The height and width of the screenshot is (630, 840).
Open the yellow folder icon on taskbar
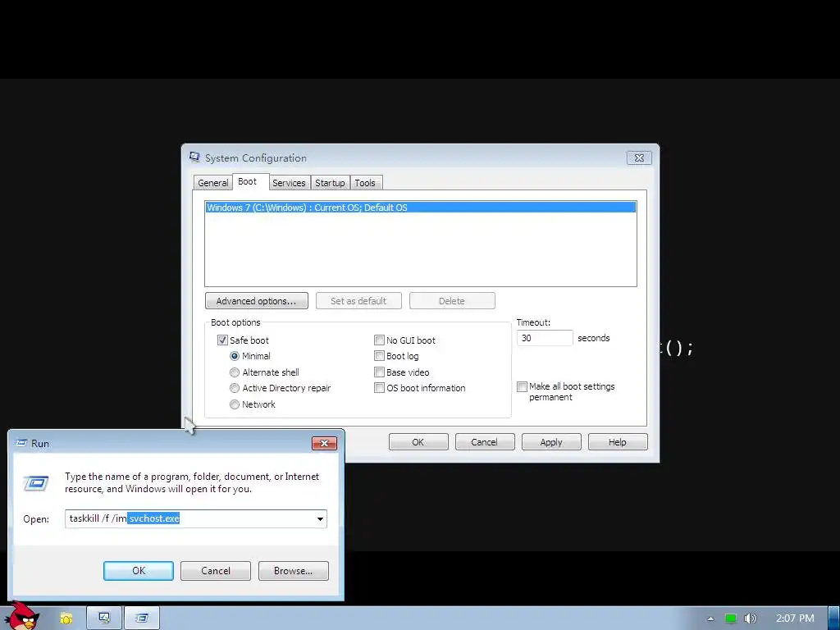(66, 619)
